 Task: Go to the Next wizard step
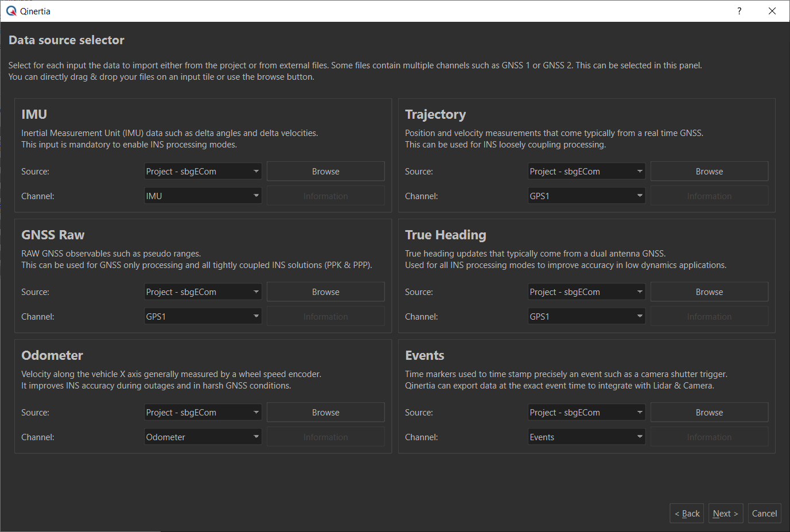tap(725, 514)
